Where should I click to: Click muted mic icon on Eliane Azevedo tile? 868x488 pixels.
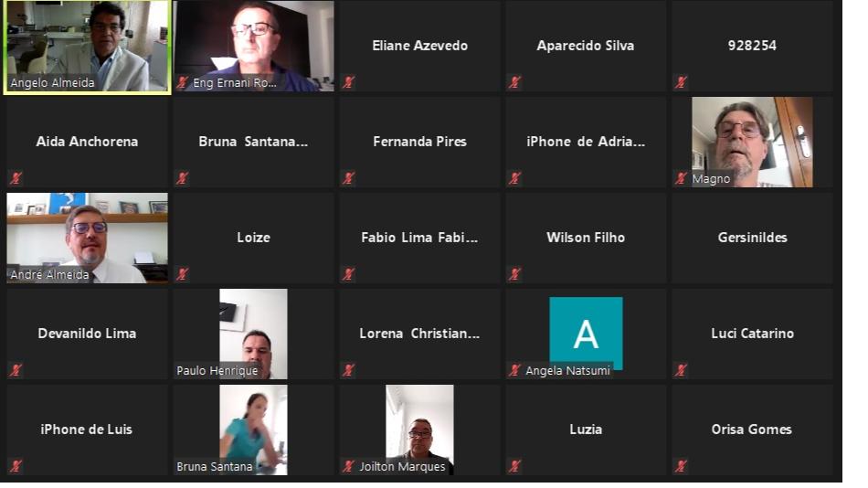(x=348, y=82)
